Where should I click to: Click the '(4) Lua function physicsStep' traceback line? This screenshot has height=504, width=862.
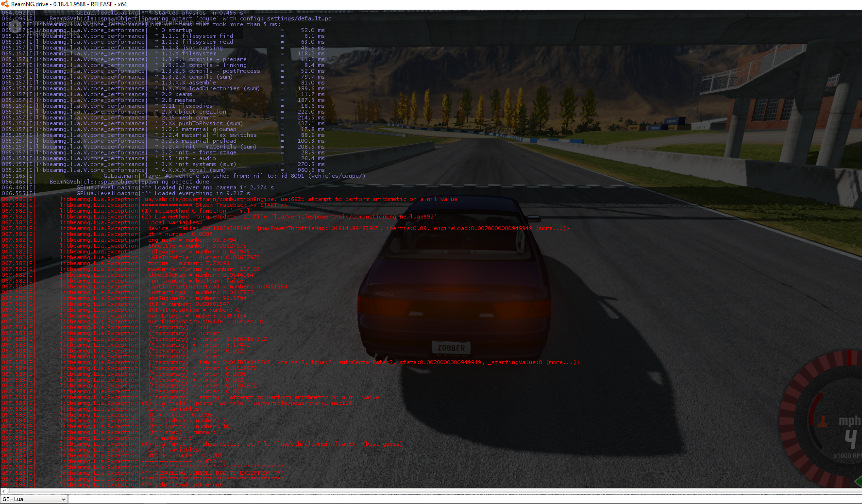272,444
